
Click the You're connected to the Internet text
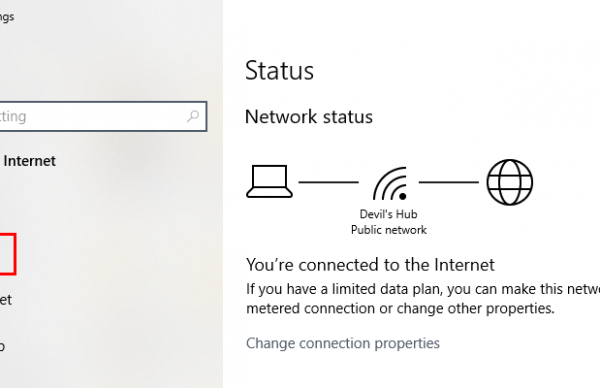point(370,265)
